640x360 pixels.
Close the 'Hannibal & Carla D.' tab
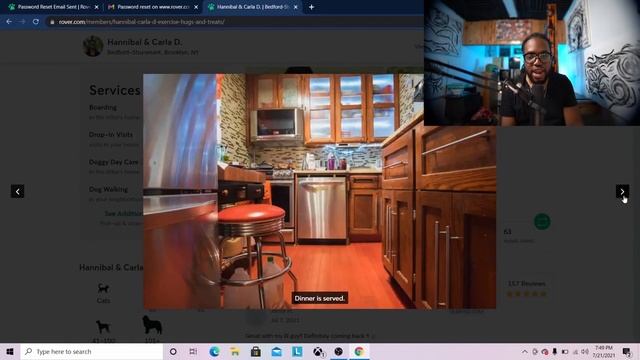point(296,7)
